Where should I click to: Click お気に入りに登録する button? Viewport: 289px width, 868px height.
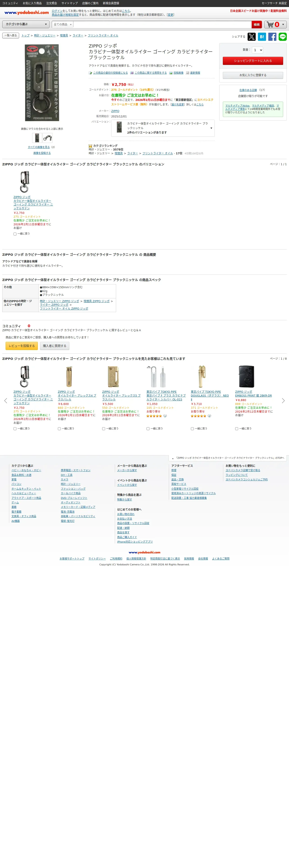(253, 75)
